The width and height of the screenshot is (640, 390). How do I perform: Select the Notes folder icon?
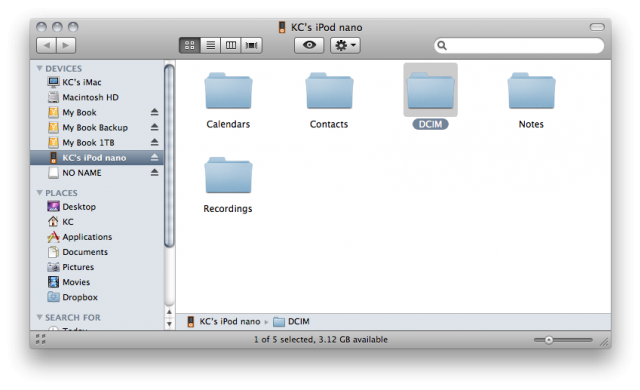pyautogui.click(x=531, y=91)
